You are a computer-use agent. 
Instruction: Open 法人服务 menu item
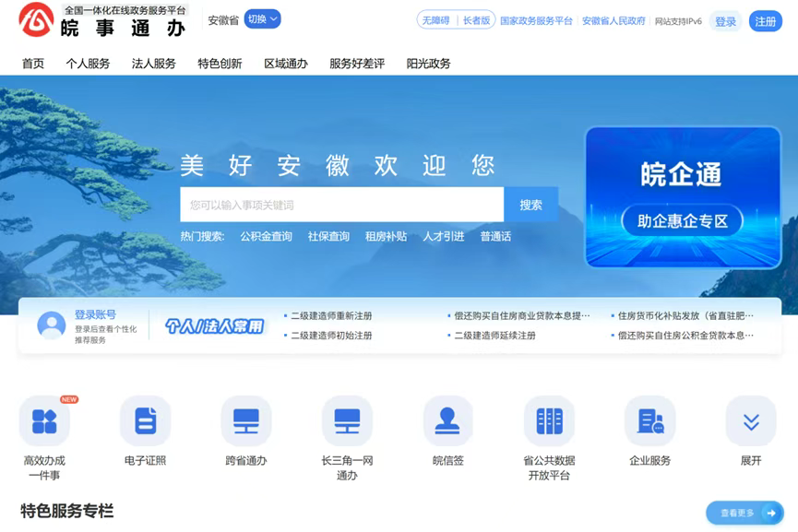(154, 64)
